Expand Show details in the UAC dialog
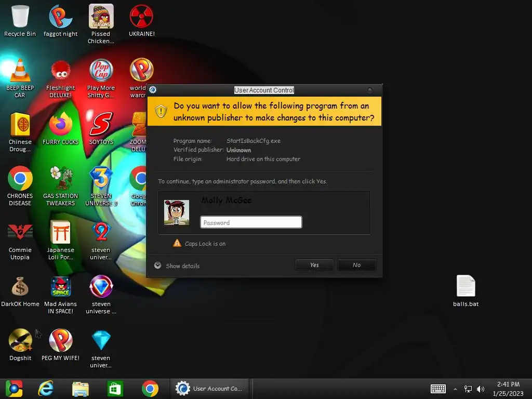Screen dimensions: 532x399 (x=177, y=265)
